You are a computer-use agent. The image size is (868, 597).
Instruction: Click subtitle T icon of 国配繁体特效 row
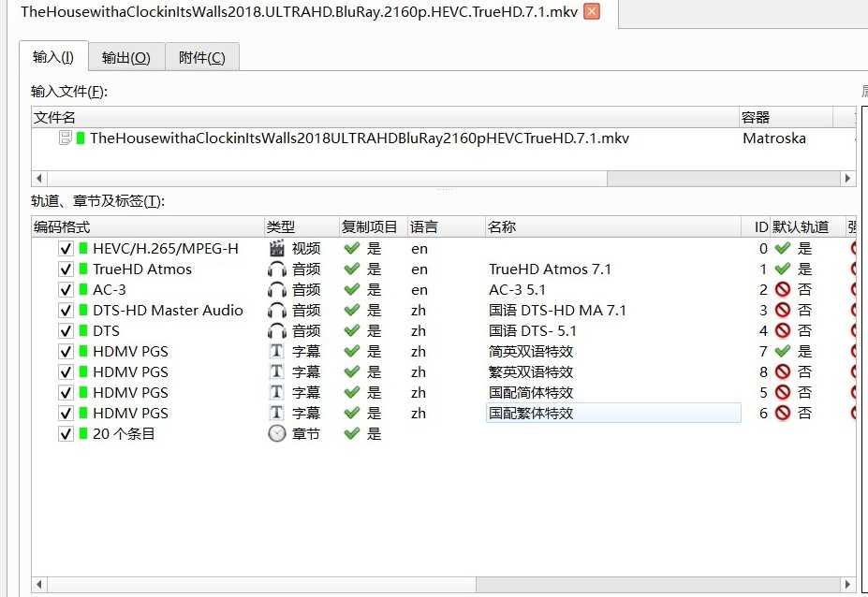[276, 413]
